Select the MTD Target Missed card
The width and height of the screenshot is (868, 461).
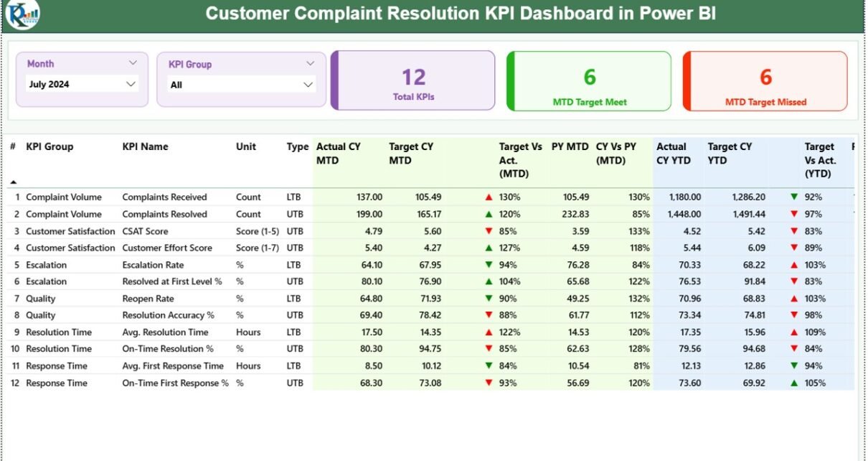click(765, 81)
